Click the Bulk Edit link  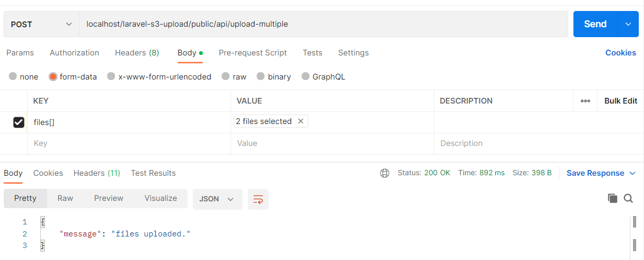[x=621, y=101]
